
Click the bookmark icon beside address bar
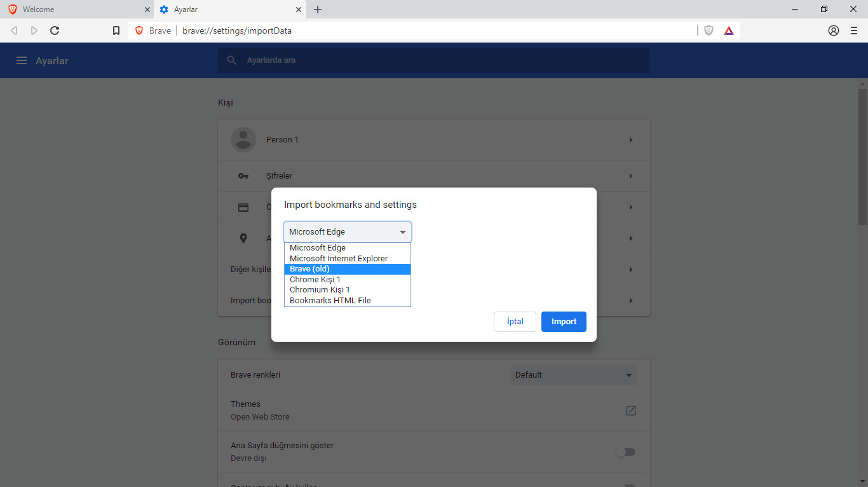click(116, 31)
